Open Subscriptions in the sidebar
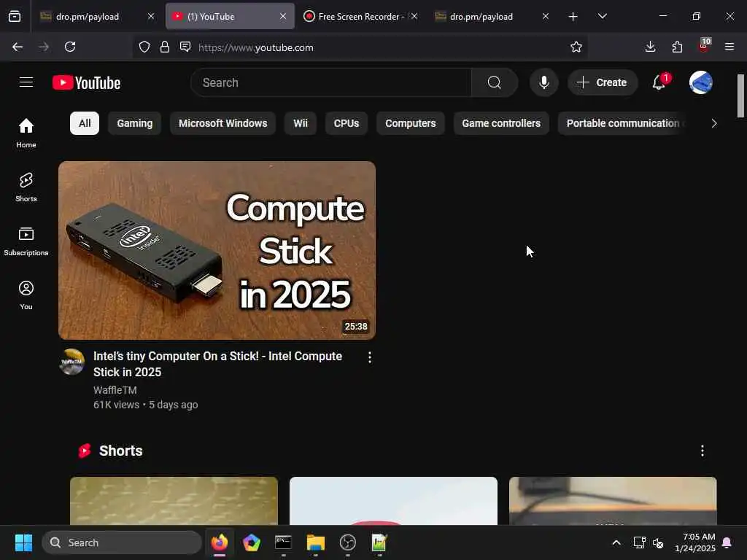Image resolution: width=747 pixels, height=560 pixels. tap(26, 241)
